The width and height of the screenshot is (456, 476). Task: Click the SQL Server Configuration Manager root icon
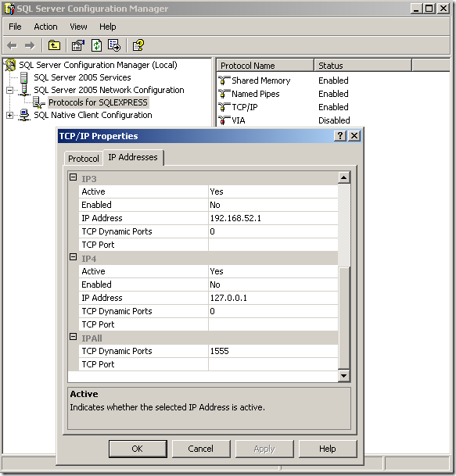[10, 66]
